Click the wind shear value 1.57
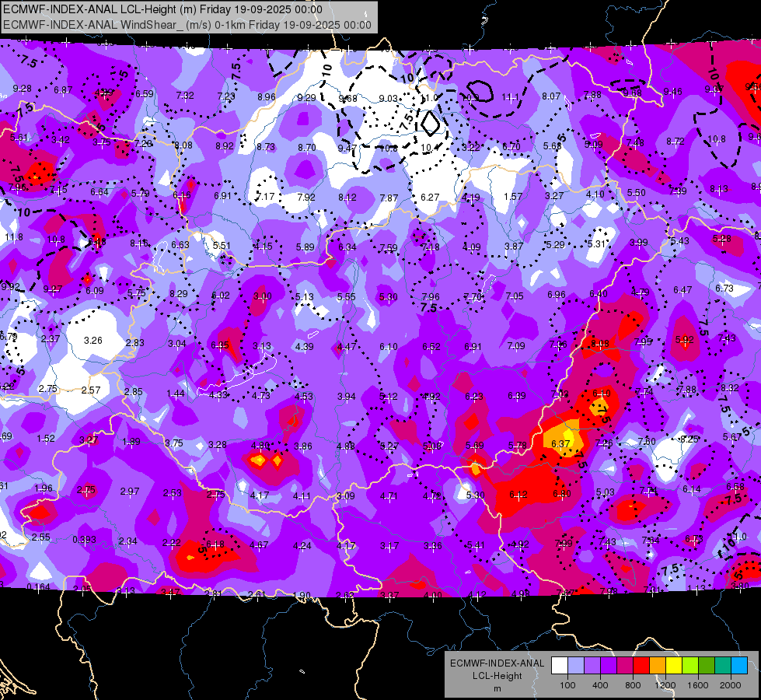Image resolution: width=761 pixels, height=700 pixels. point(513,196)
